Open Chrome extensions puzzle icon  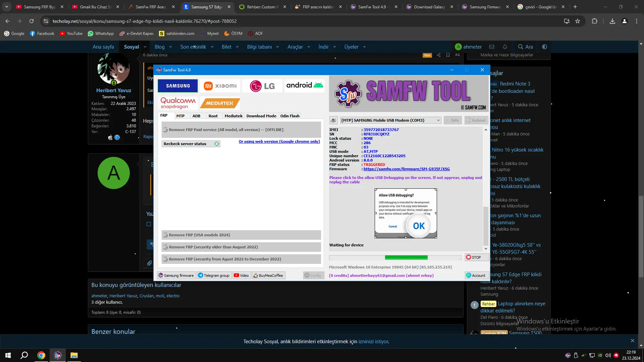click(x=594, y=21)
